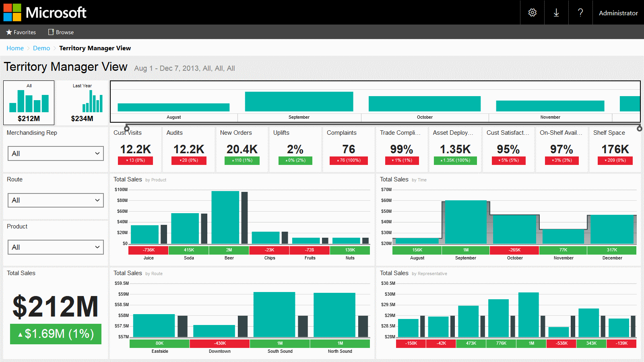Viewport: 644px width, 362px height.
Task: Select the All $212M thumbnail
Action: 29,103
